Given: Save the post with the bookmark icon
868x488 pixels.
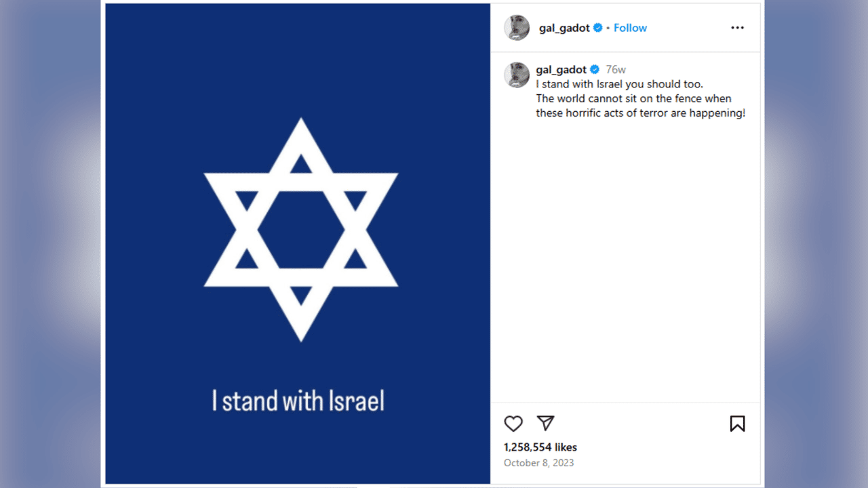Looking at the screenshot, I should pos(737,423).
